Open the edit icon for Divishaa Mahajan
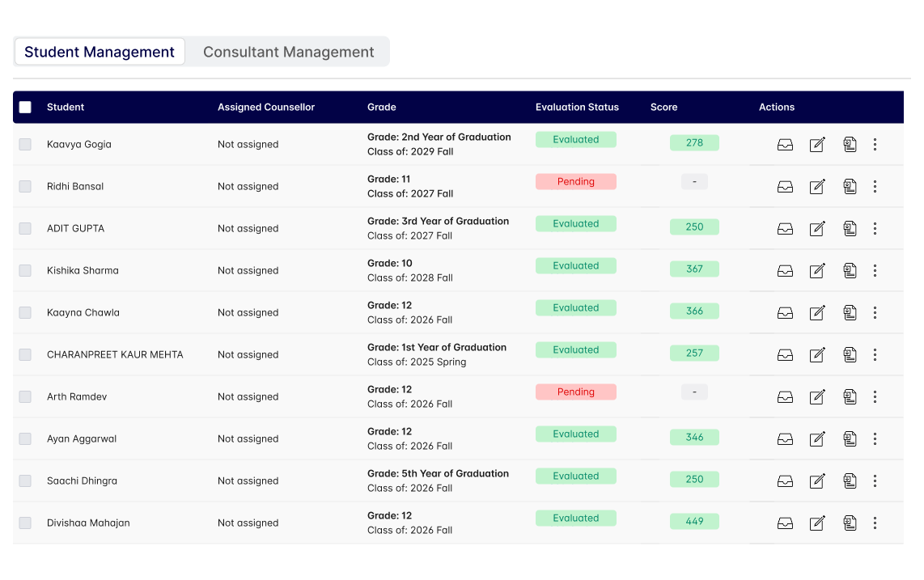 pyautogui.click(x=817, y=523)
